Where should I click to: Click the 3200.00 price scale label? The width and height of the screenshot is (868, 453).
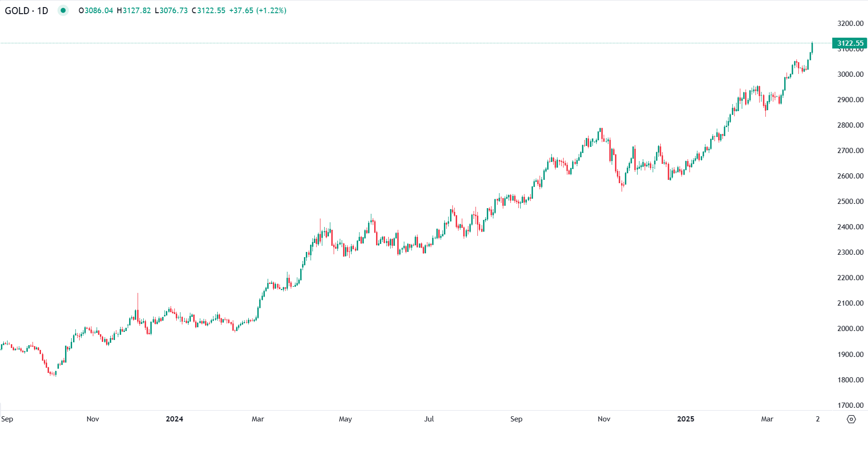click(850, 24)
